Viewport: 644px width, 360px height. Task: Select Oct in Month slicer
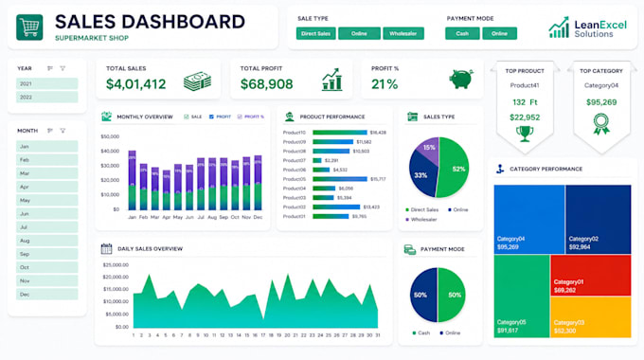click(46, 267)
